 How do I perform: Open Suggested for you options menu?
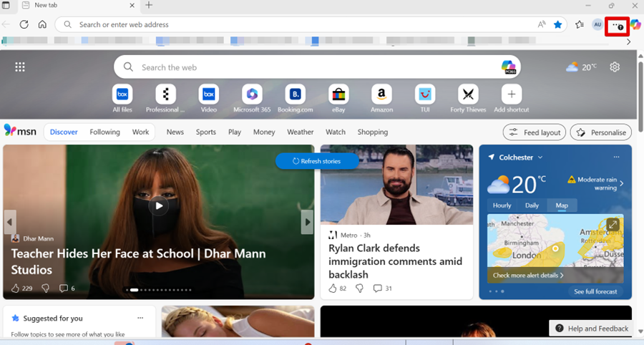click(x=140, y=318)
